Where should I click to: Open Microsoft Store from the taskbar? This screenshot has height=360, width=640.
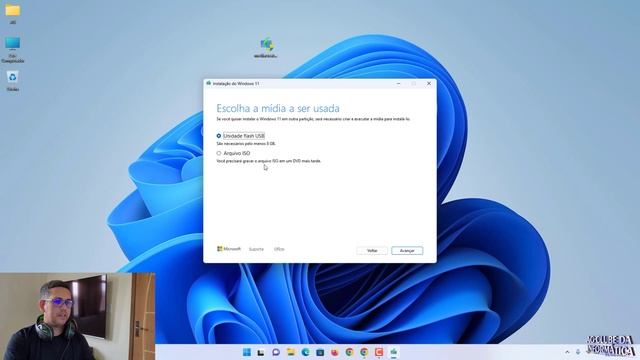[320, 352]
